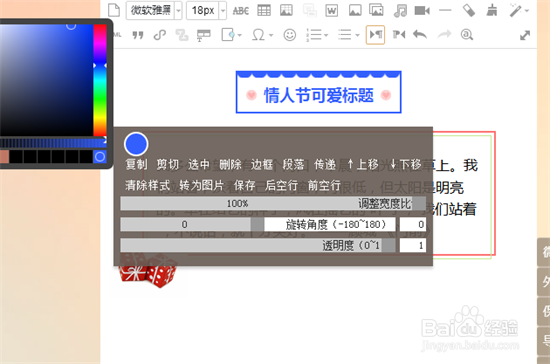Click 删除 in the popup menu
Screen dimensions: 550x364
(x=230, y=164)
